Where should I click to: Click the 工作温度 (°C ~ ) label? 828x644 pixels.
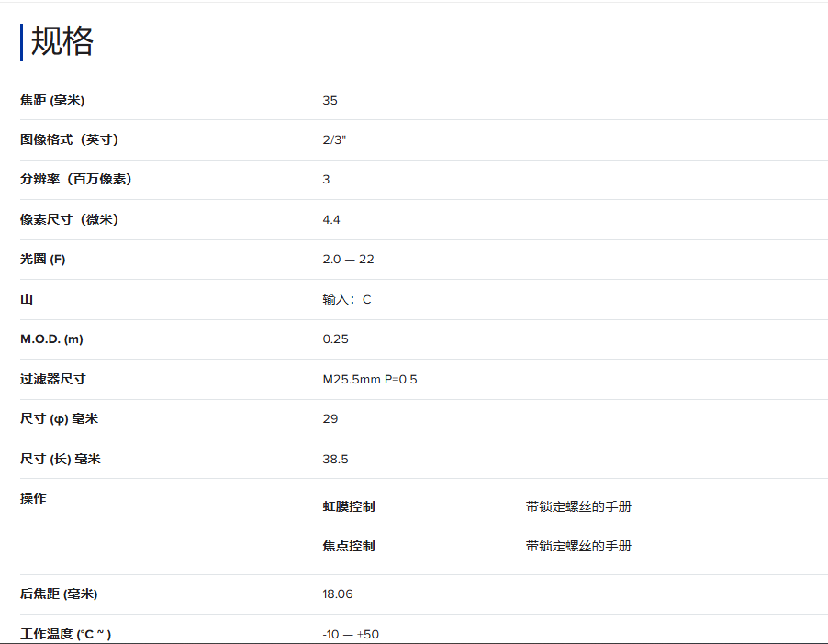66,634
